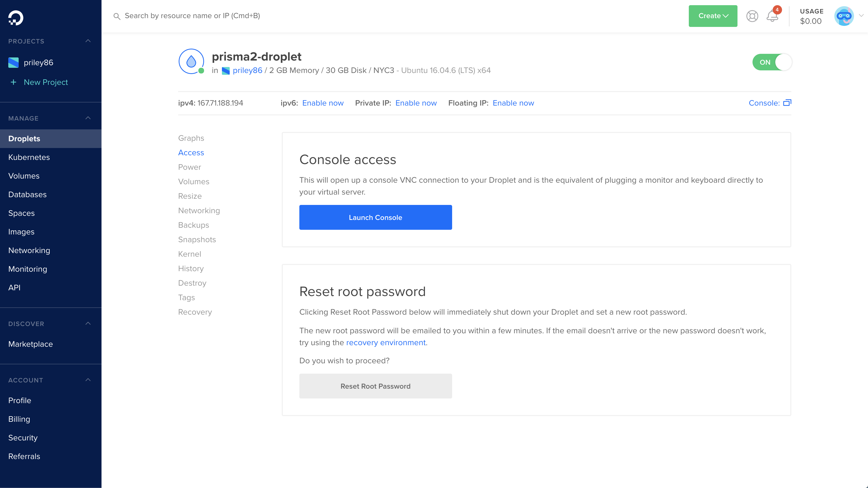Click the priley86 project icon in sidebar
The image size is (868, 488).
coord(13,63)
